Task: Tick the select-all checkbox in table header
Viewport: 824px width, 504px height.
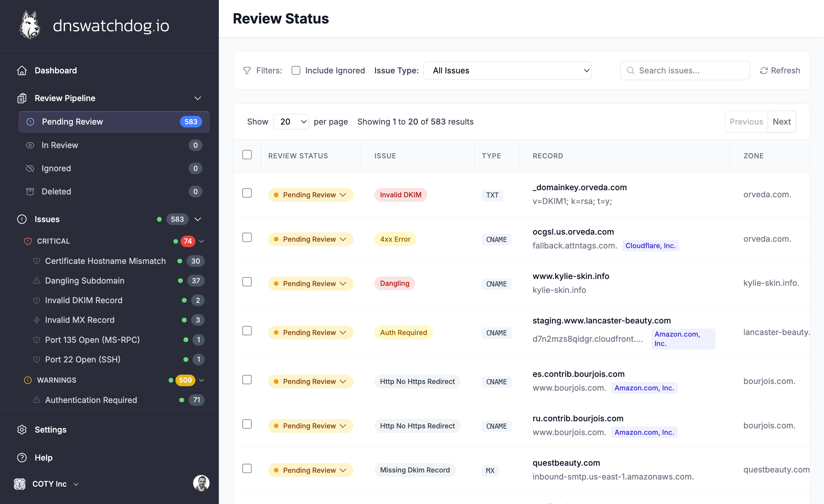Action: (x=247, y=155)
